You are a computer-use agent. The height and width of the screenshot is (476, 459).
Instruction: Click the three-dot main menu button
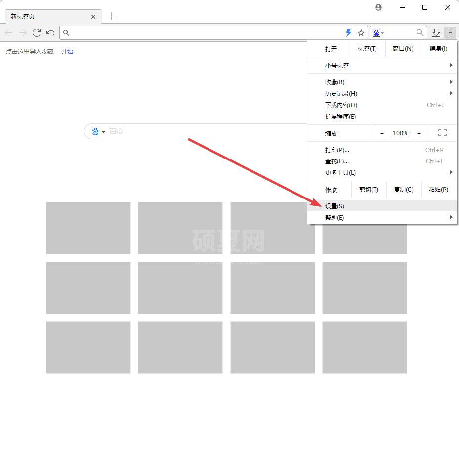point(450,33)
